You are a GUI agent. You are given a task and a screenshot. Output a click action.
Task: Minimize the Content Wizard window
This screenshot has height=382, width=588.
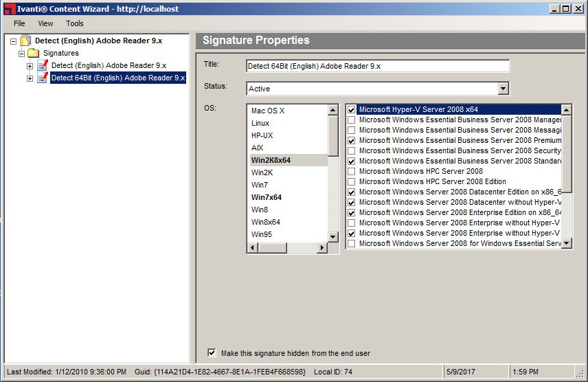554,9
